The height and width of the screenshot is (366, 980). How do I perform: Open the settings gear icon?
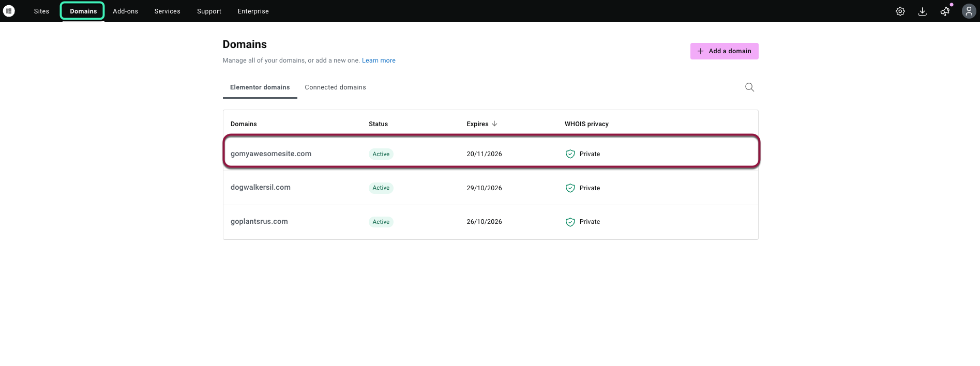click(900, 11)
